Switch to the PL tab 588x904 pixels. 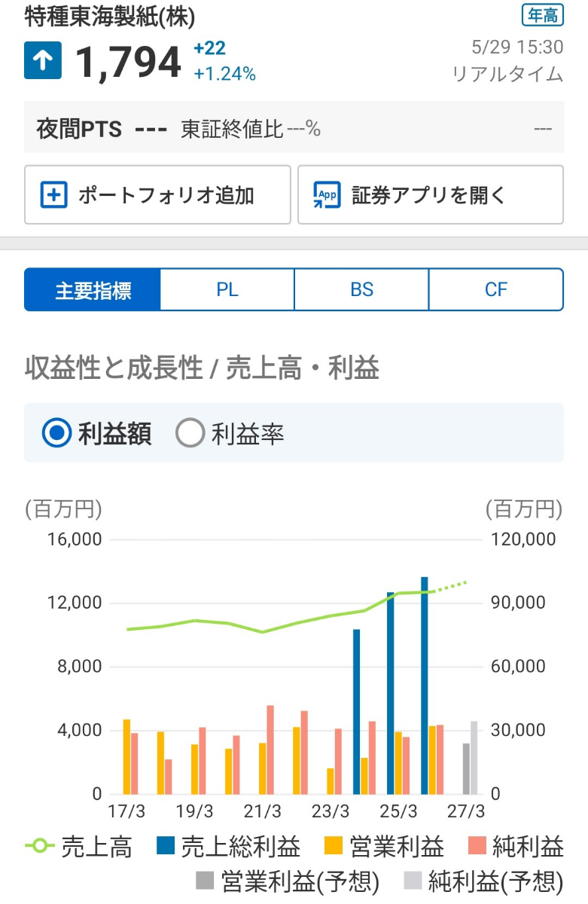pos(227,290)
